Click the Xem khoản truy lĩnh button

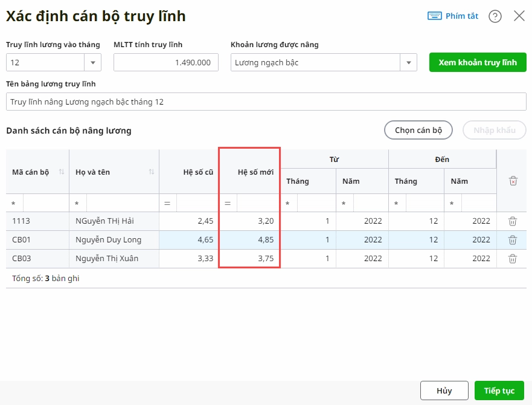point(478,62)
